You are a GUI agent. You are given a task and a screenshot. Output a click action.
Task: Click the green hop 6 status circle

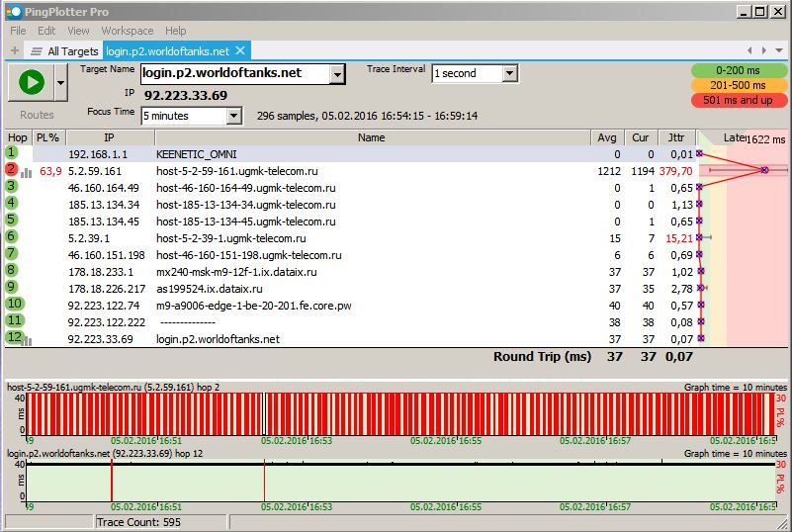point(12,237)
